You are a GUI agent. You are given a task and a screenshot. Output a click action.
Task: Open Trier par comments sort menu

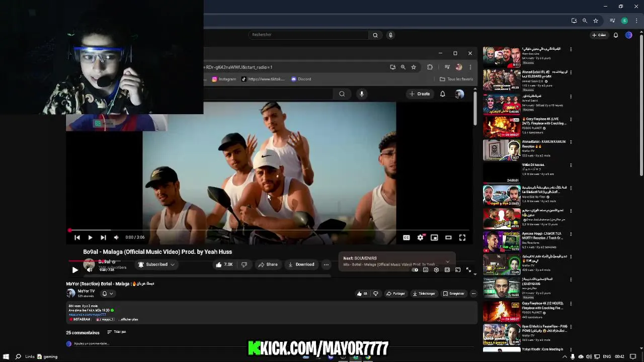[117, 332]
